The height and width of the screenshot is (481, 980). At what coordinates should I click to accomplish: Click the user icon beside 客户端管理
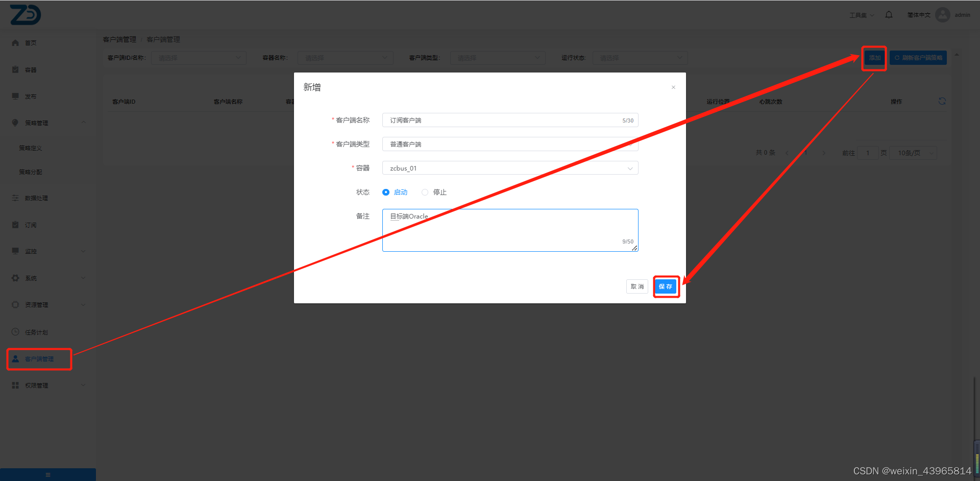pyautogui.click(x=15, y=359)
